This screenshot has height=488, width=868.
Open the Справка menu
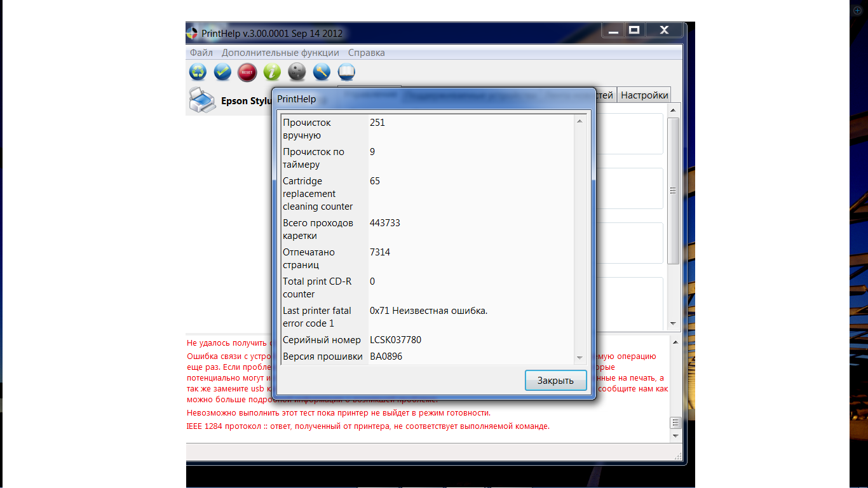click(367, 53)
